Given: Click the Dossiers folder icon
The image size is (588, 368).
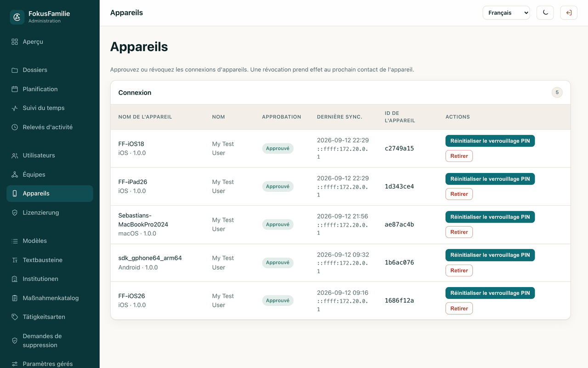Looking at the screenshot, I should pyautogui.click(x=15, y=70).
